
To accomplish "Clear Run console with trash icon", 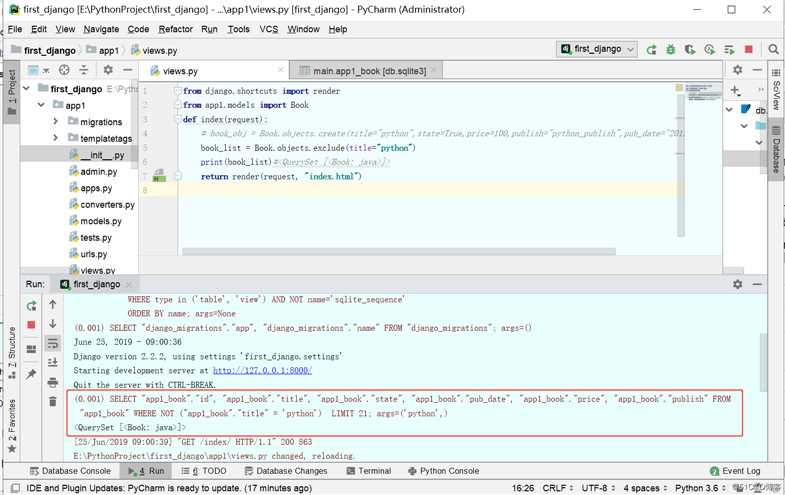I will (x=53, y=401).
